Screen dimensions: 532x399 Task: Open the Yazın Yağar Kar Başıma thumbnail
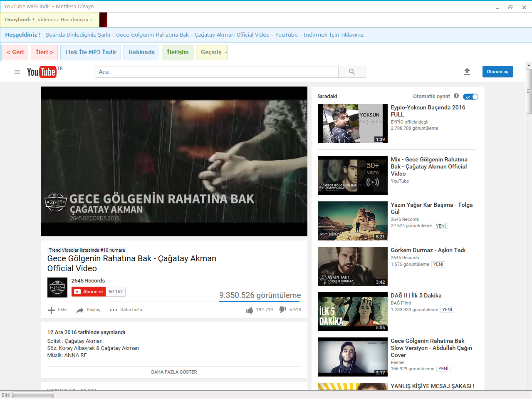(353, 221)
